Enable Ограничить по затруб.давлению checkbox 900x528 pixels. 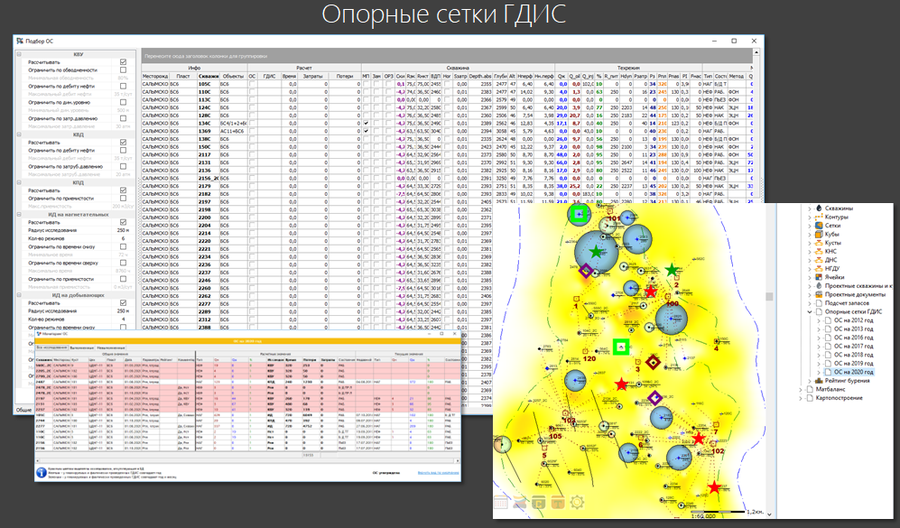123,166
